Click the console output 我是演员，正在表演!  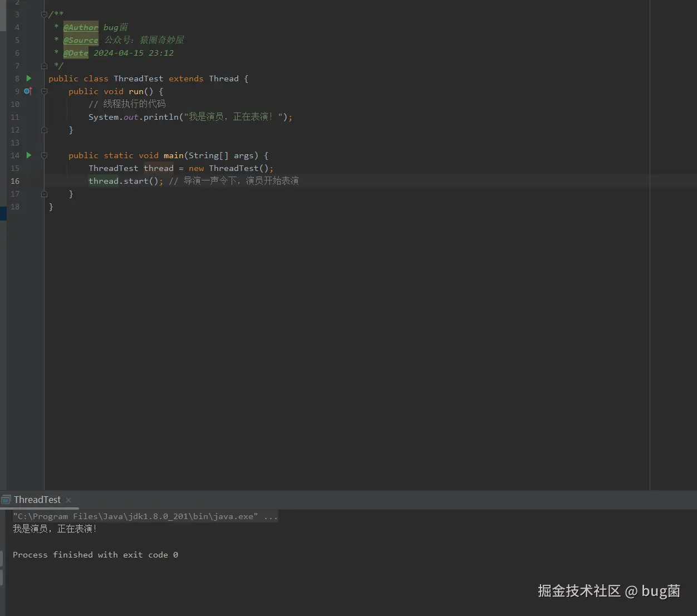coord(55,529)
